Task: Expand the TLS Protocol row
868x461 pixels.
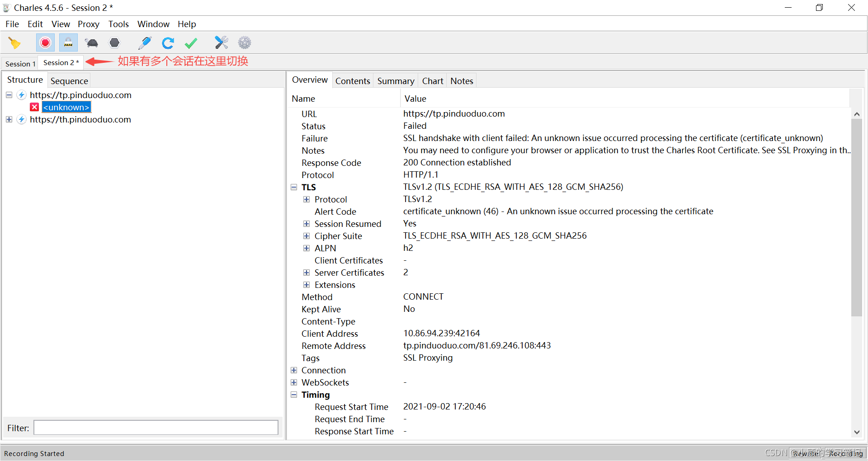Action: click(307, 199)
